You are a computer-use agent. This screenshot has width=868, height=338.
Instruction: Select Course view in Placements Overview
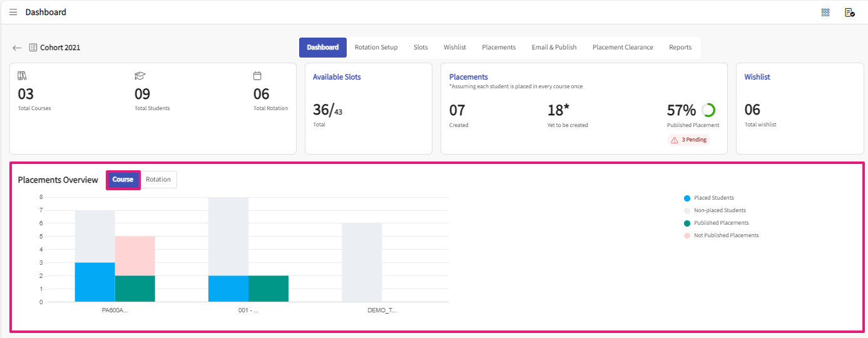(x=123, y=180)
